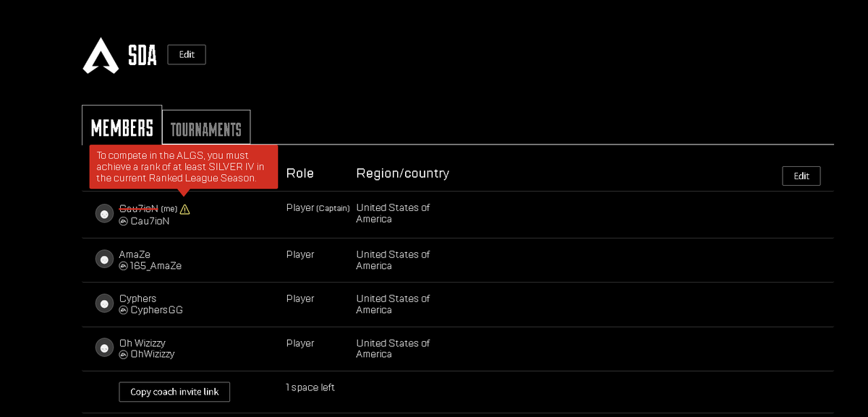Screen dimensions: 868x417
Task: Click AmaZe's Player role
Action: pyautogui.click(x=300, y=254)
